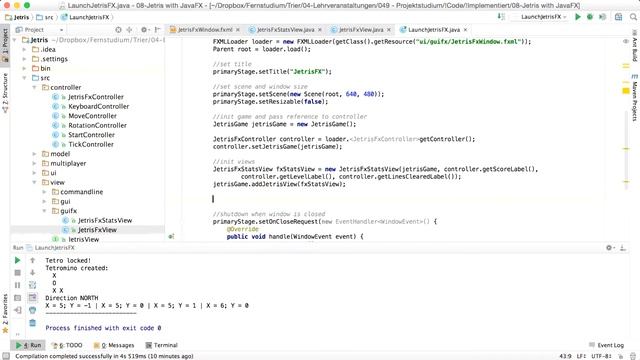Image resolution: width=640 pixels, height=360 pixels.
Task: Collapse the Jetris root tree node
Action: 15,40
